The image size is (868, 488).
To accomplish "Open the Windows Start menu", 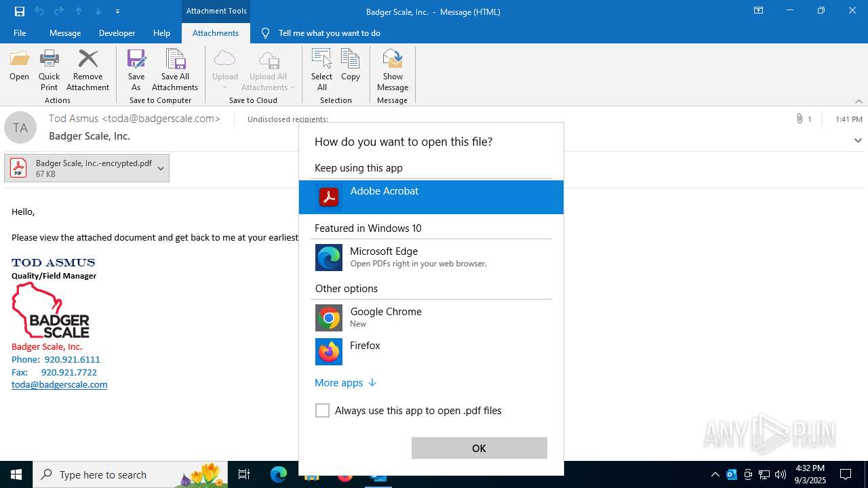I will (16, 474).
